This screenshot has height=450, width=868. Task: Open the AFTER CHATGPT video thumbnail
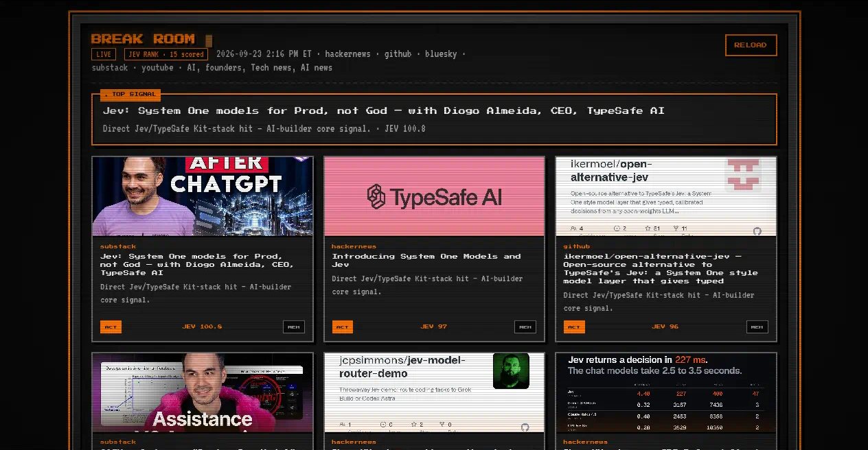[203, 196]
